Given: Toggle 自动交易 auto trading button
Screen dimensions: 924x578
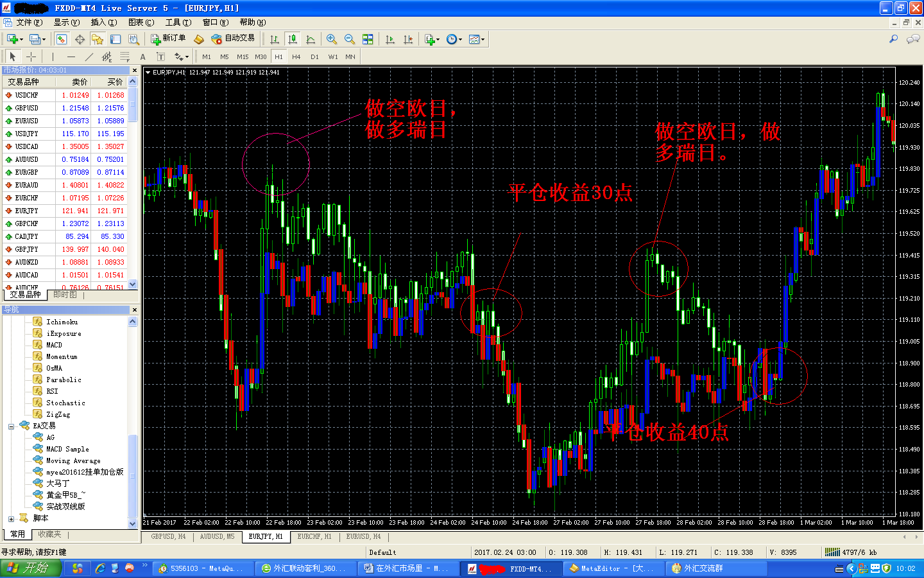Looking at the screenshot, I should coord(233,39).
